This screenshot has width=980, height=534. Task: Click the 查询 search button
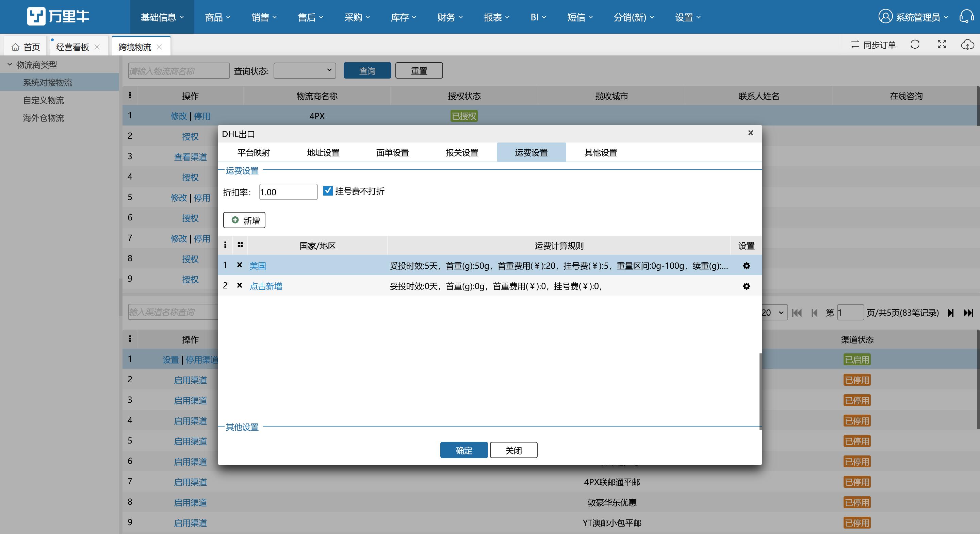pyautogui.click(x=367, y=70)
